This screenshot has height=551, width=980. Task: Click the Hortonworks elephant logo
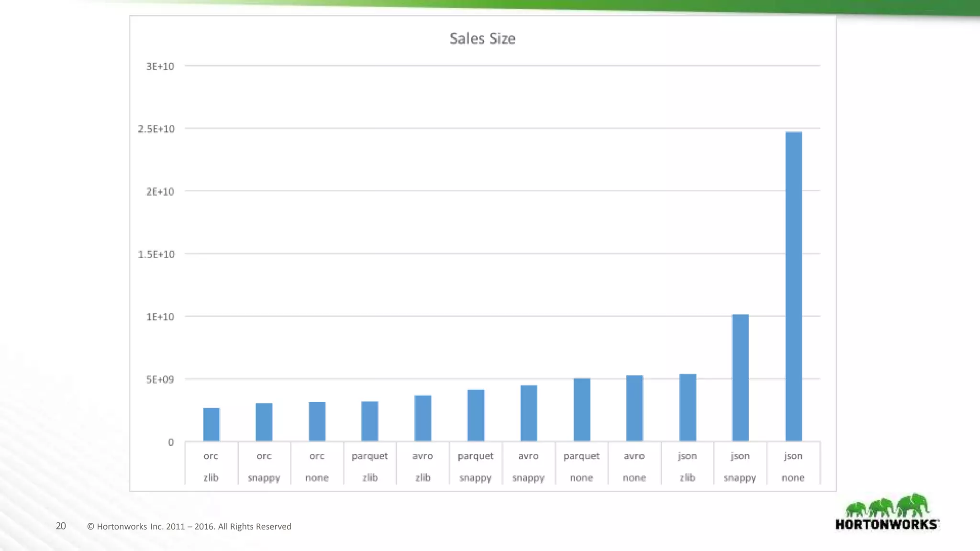click(888, 506)
